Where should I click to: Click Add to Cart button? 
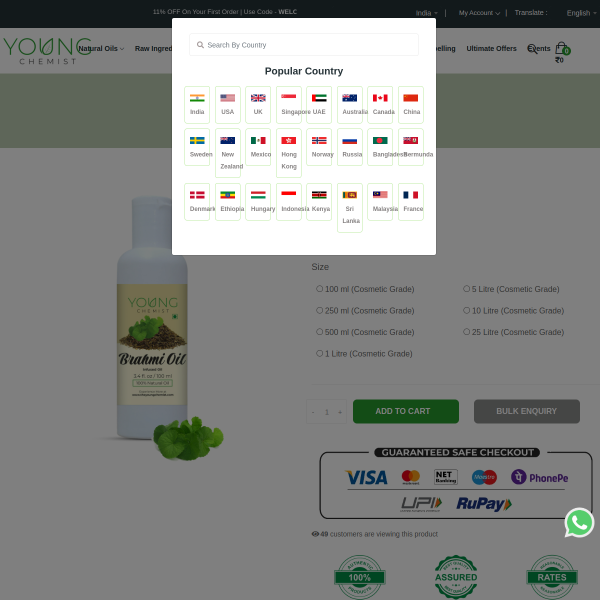(406, 411)
